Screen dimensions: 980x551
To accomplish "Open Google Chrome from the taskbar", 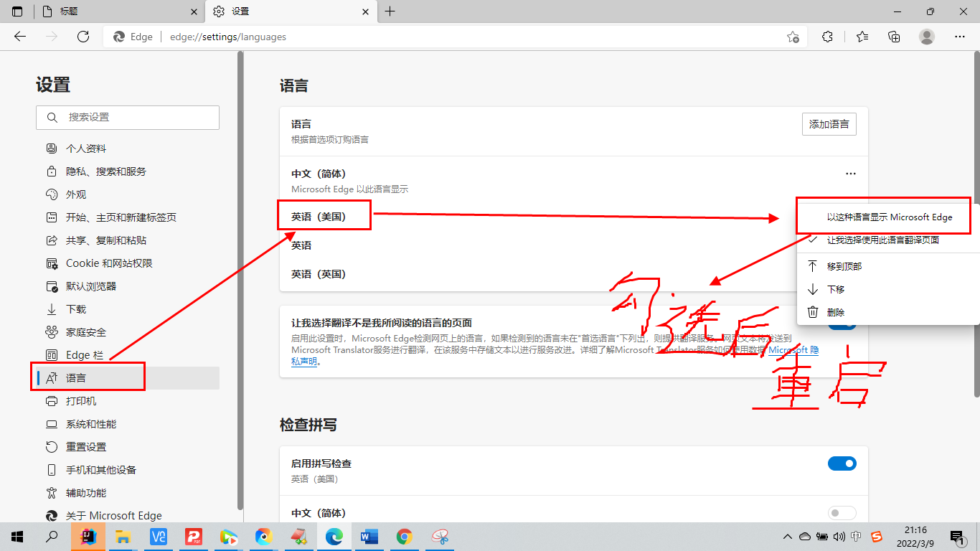I will [x=405, y=537].
